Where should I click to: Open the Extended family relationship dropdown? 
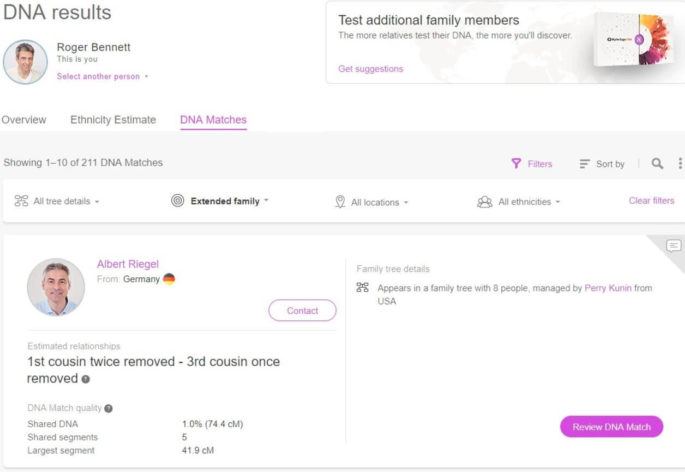point(220,201)
